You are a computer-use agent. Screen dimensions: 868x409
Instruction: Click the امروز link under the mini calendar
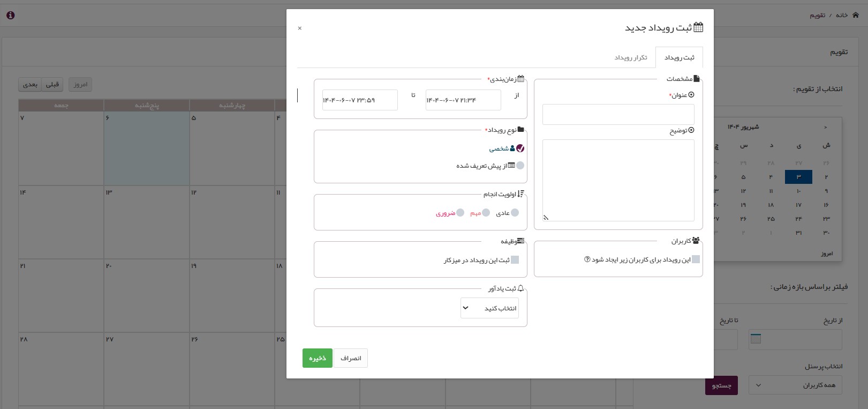click(827, 254)
